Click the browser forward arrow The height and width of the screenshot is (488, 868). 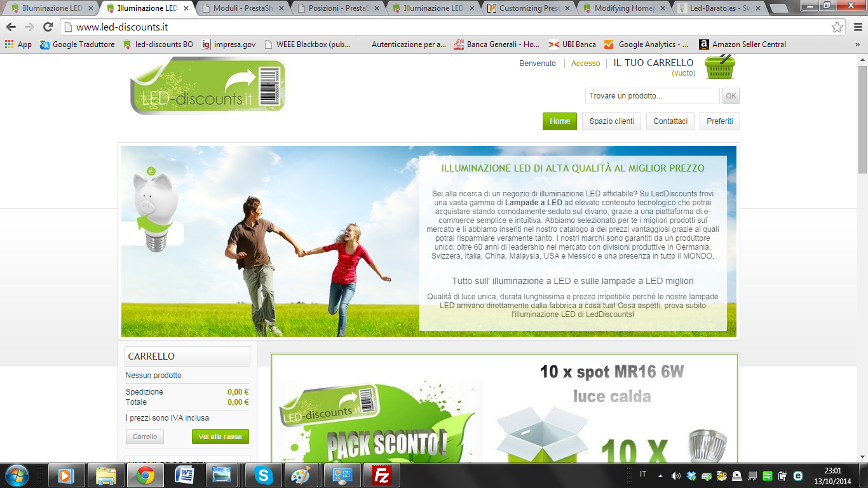click(29, 27)
